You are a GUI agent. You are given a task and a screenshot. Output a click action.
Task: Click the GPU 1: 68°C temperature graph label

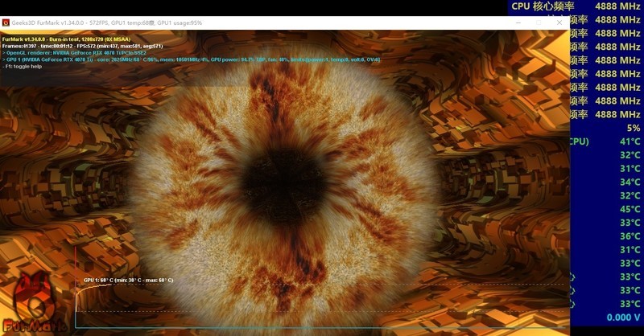pyautogui.click(x=129, y=281)
